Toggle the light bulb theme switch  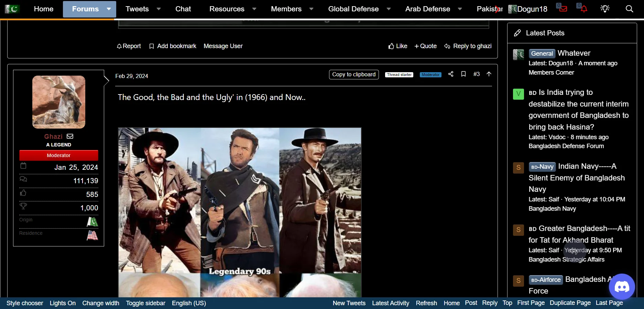point(605,9)
